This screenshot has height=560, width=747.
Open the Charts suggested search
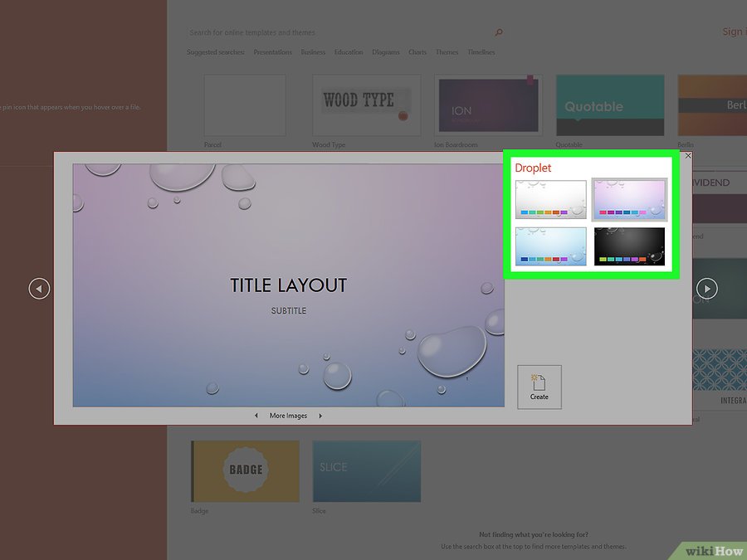417,52
